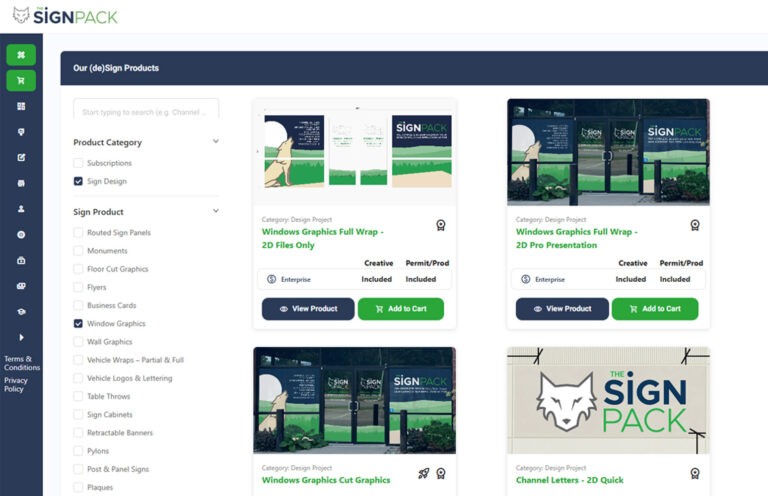This screenshot has height=496, width=768.
Task: Click the 2D Pro Presentation storefront thumbnail
Action: coord(608,152)
